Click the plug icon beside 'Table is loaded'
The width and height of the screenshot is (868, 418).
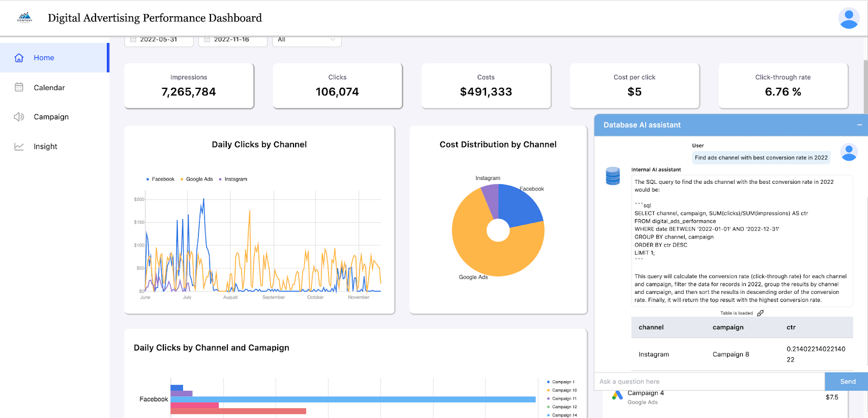[x=760, y=313]
